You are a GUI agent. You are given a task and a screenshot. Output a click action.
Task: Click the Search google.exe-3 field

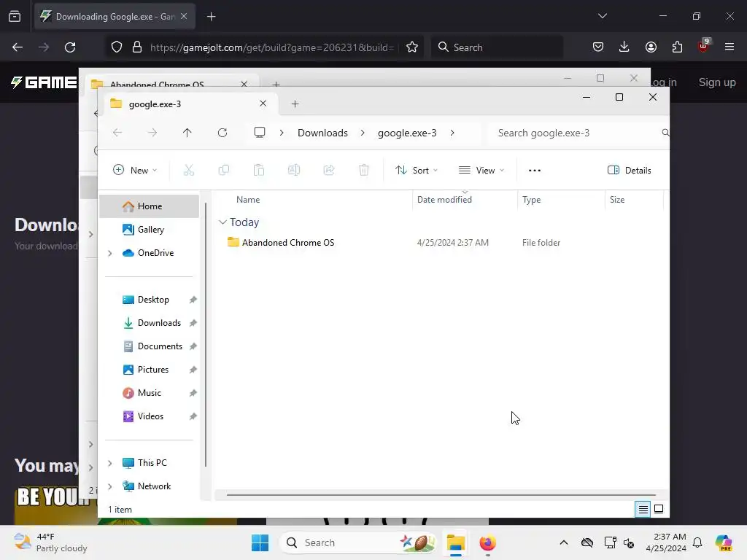click(x=578, y=133)
